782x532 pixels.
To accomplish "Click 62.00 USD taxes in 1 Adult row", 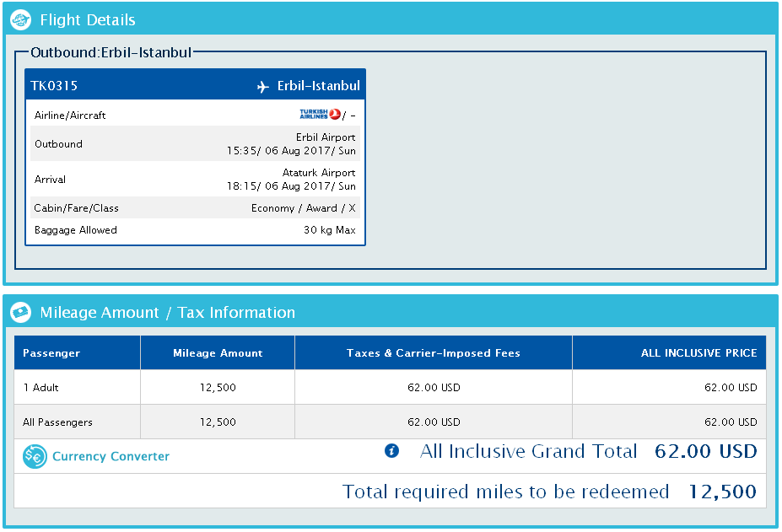I will point(434,388).
